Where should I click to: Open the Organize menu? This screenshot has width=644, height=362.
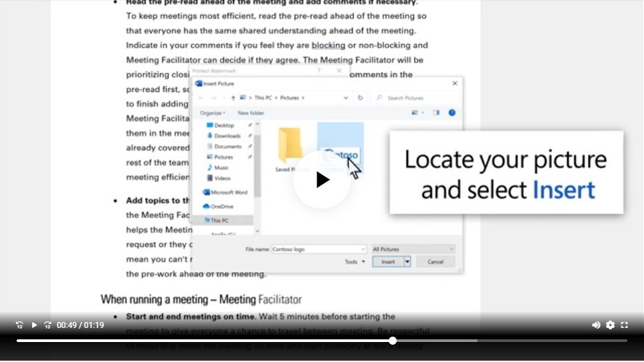(213, 113)
